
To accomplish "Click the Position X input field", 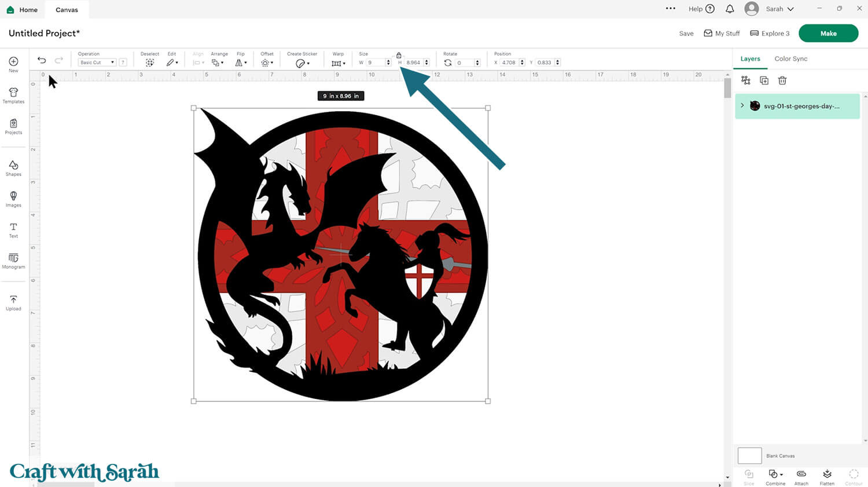I will click(509, 63).
